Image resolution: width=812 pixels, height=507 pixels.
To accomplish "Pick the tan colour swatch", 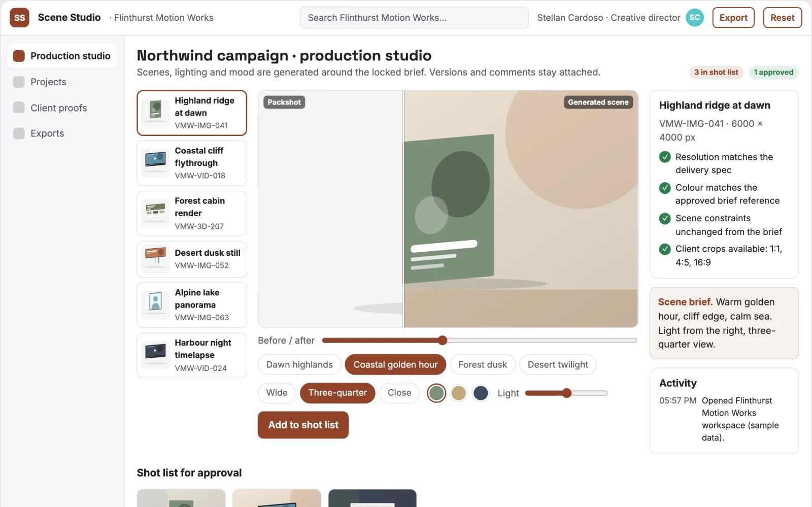I will click(459, 393).
